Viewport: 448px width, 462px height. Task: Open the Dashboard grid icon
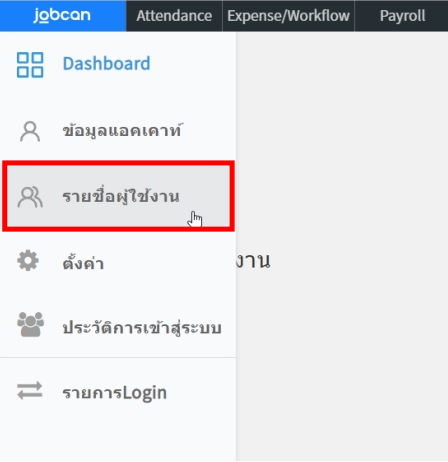pyautogui.click(x=30, y=65)
